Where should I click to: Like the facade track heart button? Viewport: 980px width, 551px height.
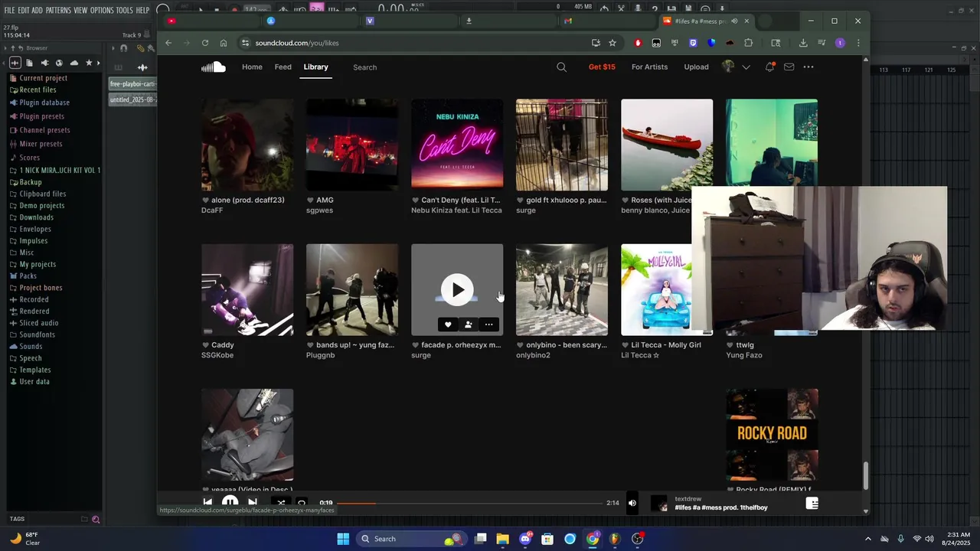(448, 324)
